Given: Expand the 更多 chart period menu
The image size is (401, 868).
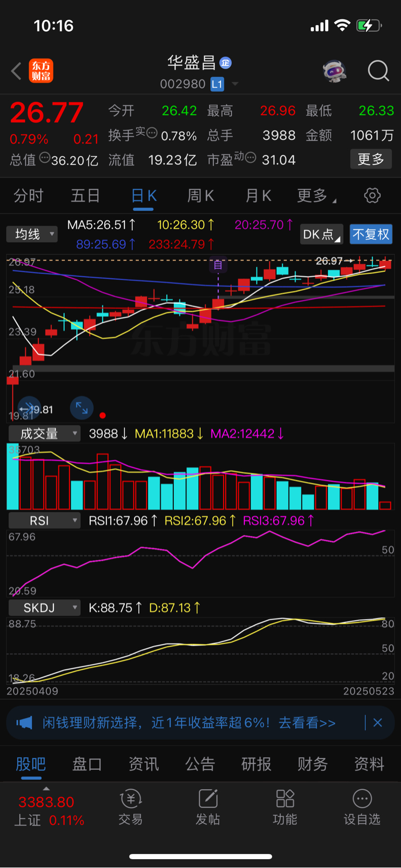Looking at the screenshot, I should tap(316, 196).
